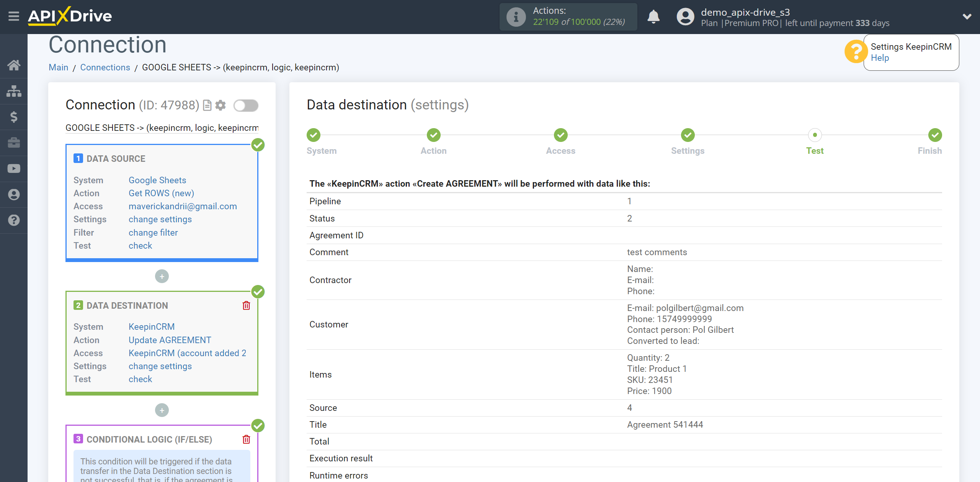The image size is (980, 482).
Task: Go to Main breadcrumb
Action: click(x=58, y=67)
